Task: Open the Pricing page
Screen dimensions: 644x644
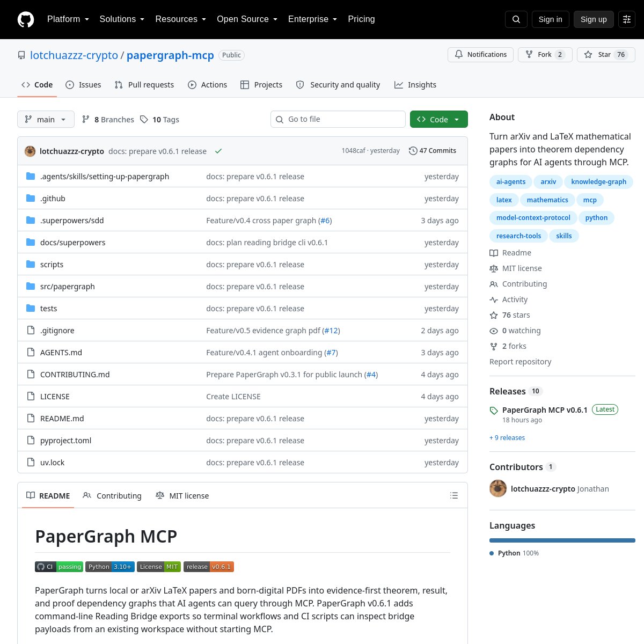Action: pyautogui.click(x=361, y=19)
